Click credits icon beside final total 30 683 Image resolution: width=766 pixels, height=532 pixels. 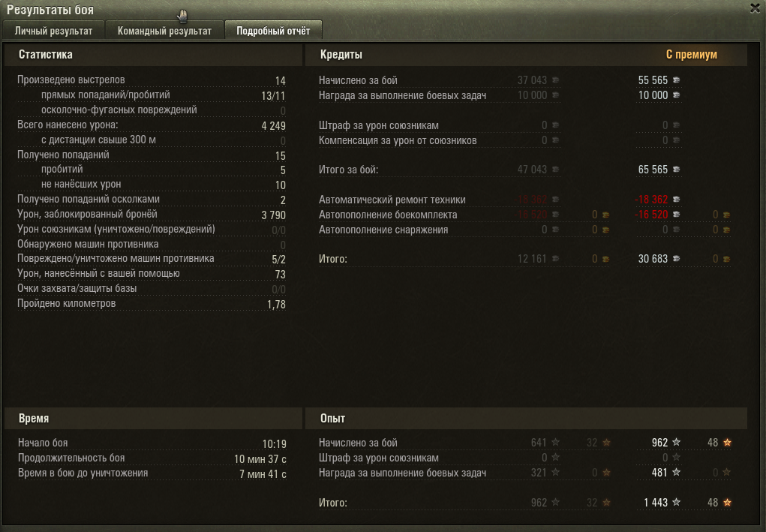(676, 259)
